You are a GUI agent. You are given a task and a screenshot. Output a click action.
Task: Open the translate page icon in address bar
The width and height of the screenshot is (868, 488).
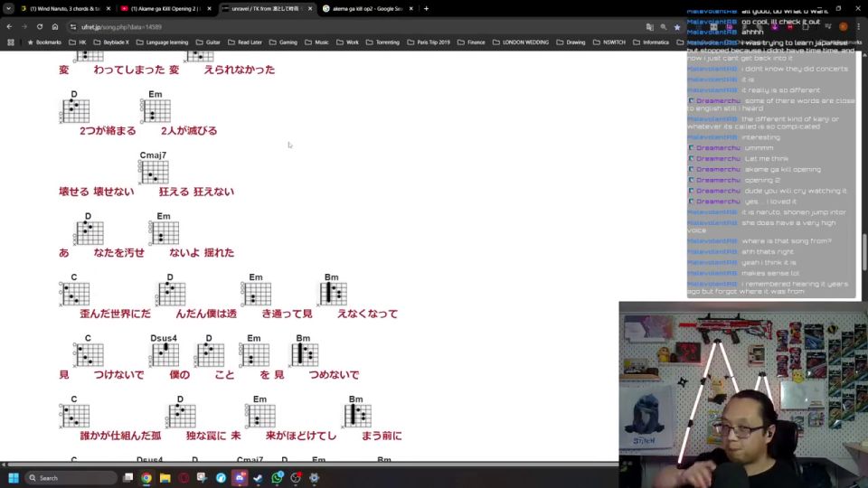[x=649, y=26]
